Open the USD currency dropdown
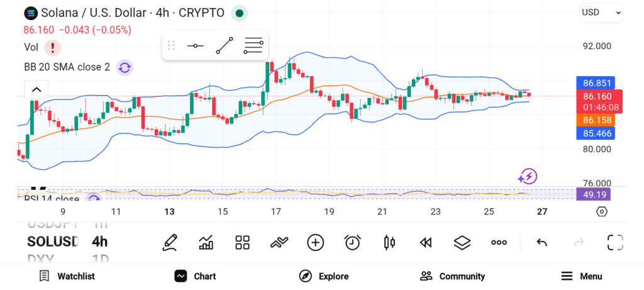Image resolution: width=644 pixels, height=290 pixels. [601, 12]
